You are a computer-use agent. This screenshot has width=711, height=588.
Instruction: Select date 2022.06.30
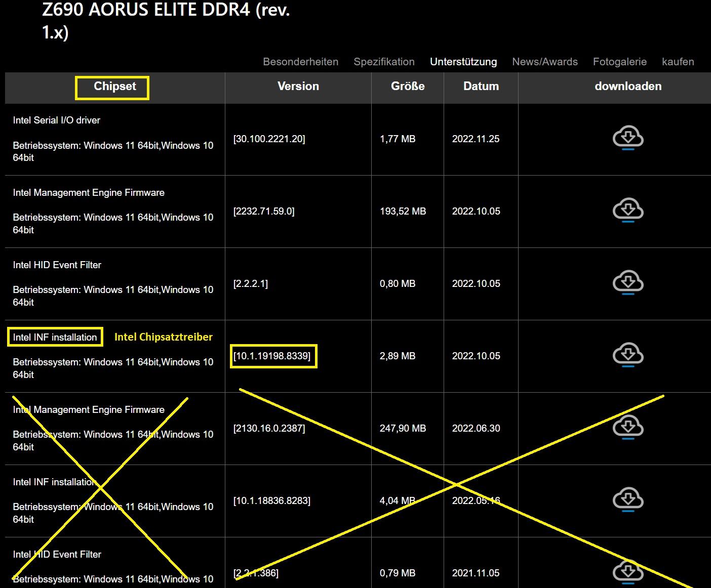coord(476,428)
